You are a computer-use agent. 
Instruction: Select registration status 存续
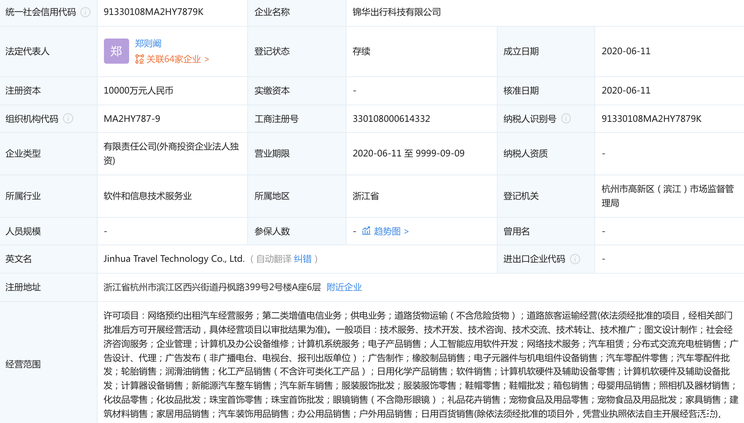tap(361, 51)
